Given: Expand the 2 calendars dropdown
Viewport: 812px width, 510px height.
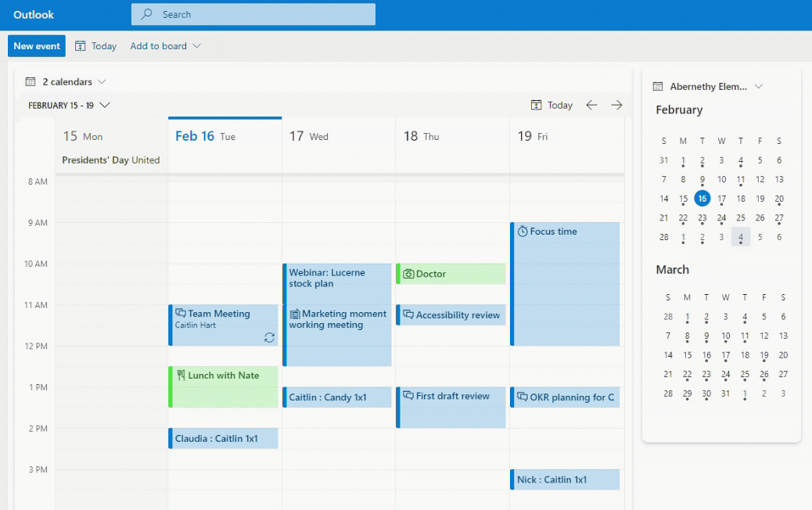Looking at the screenshot, I should click(102, 81).
